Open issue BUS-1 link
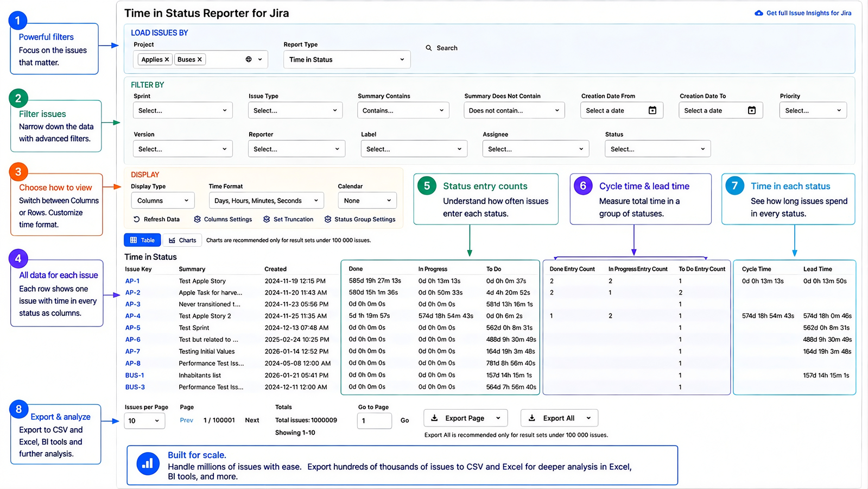The width and height of the screenshot is (868, 489). [135, 375]
